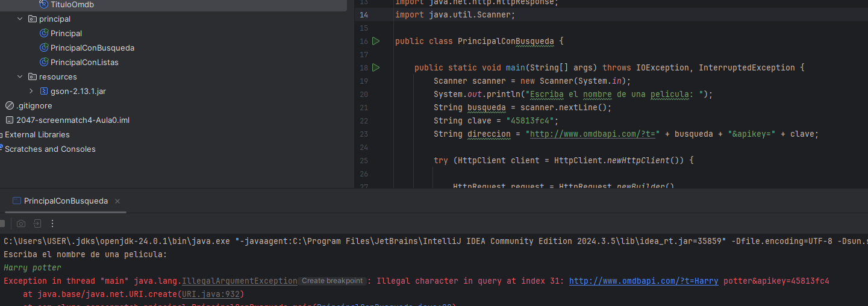Click the principal package folder icon
Image resolution: width=868 pixels, height=306 pixels.
pyautogui.click(x=33, y=19)
